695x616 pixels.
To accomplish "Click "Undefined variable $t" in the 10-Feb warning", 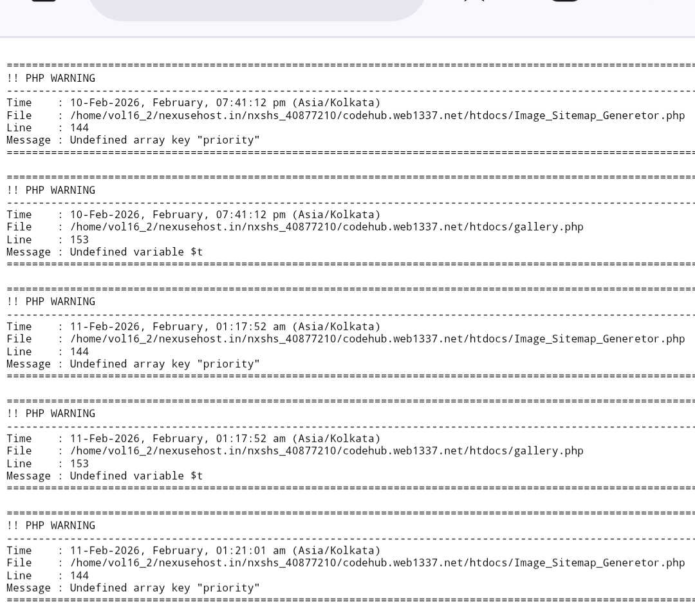I will pos(136,252).
